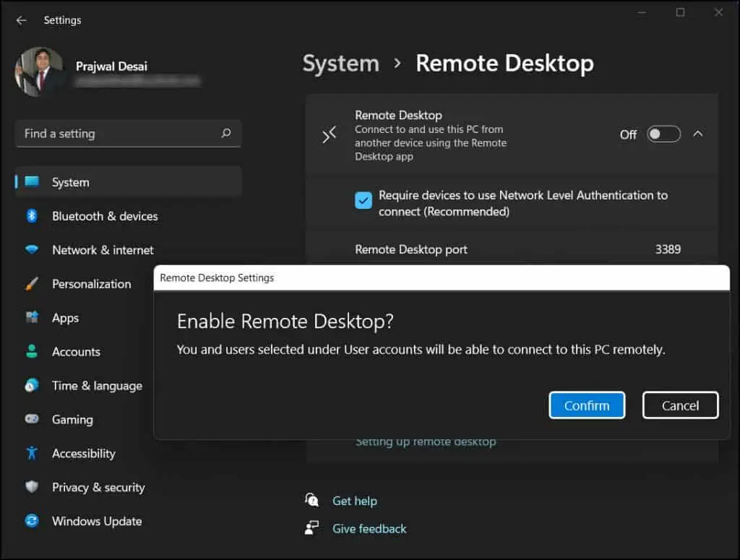Click the back arrow in Settings header
Viewport: 740px width, 560px height.
pyautogui.click(x=21, y=20)
